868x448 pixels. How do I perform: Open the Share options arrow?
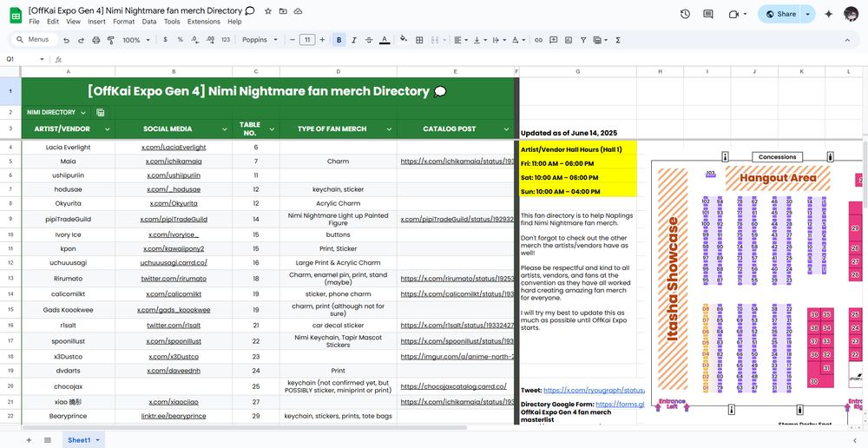pyautogui.click(x=808, y=14)
